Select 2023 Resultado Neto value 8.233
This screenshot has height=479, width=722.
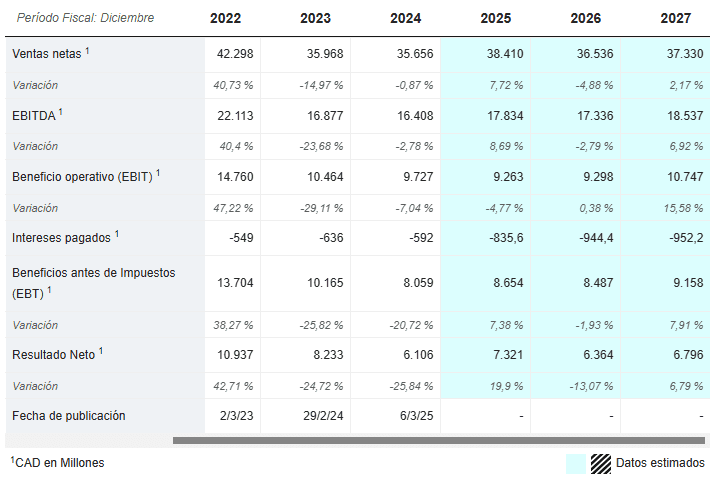[326, 354]
